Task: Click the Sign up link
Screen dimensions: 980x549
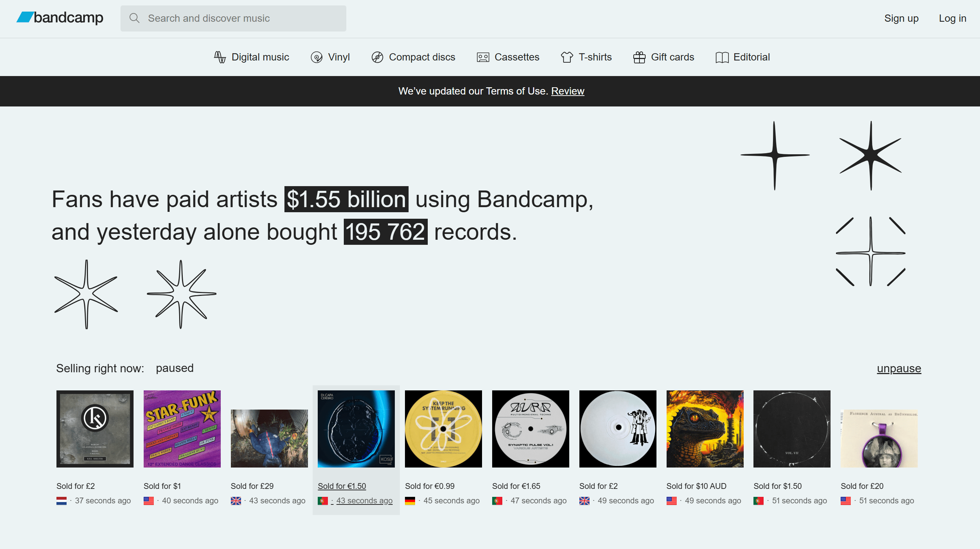Action: click(x=901, y=18)
